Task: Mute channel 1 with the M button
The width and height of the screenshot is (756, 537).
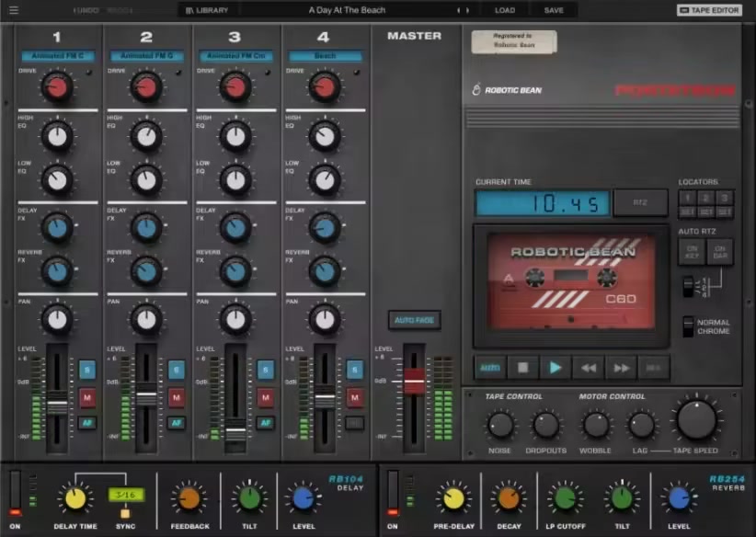Action: tap(87, 397)
